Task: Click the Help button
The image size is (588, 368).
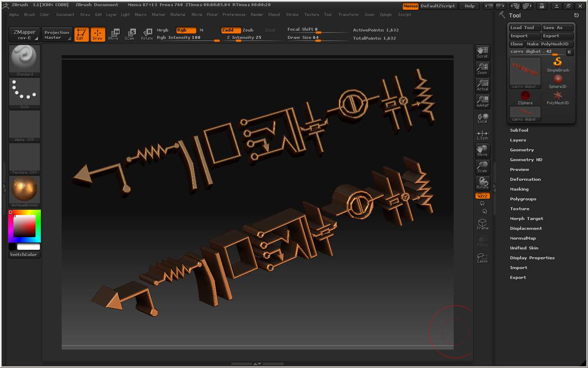Action: click(x=470, y=6)
